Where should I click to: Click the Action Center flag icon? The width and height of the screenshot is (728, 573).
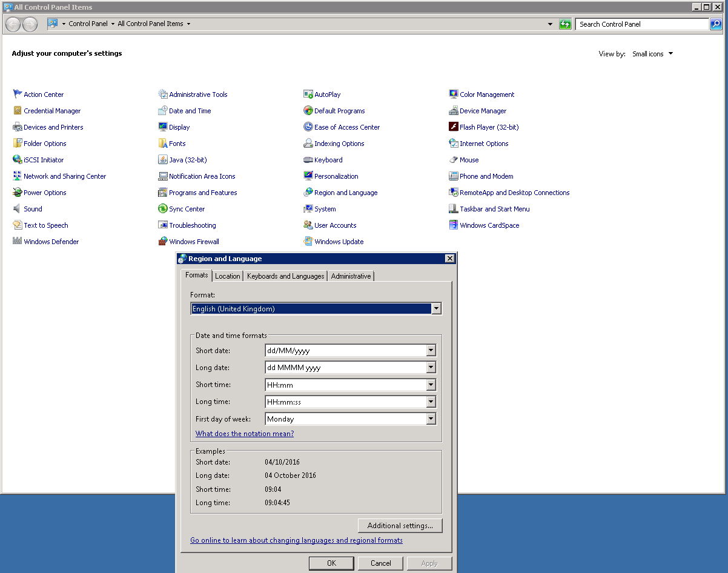click(x=18, y=94)
